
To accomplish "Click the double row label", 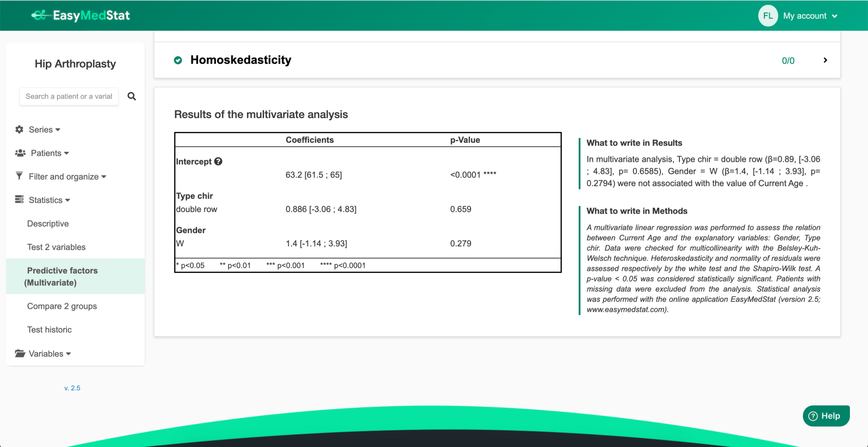I will tap(197, 209).
